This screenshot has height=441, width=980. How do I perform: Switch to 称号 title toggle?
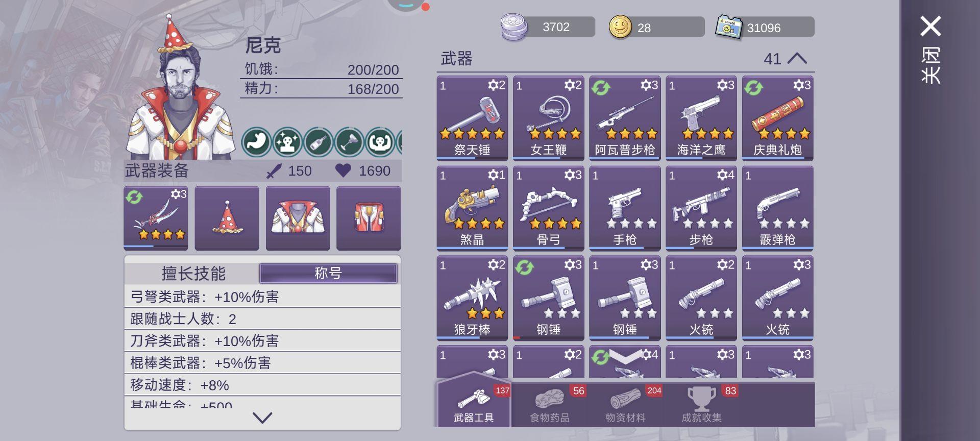[328, 273]
